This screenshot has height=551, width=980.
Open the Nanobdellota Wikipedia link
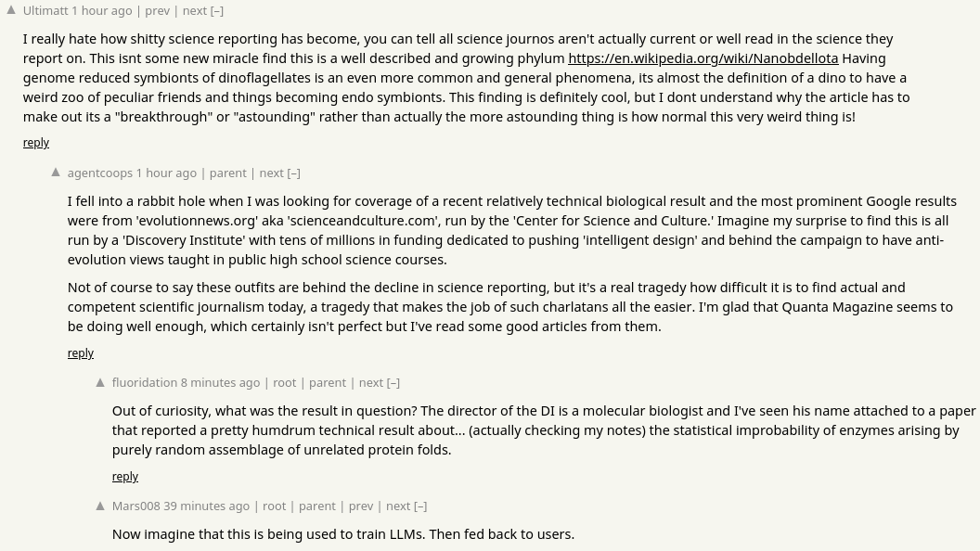tap(703, 58)
